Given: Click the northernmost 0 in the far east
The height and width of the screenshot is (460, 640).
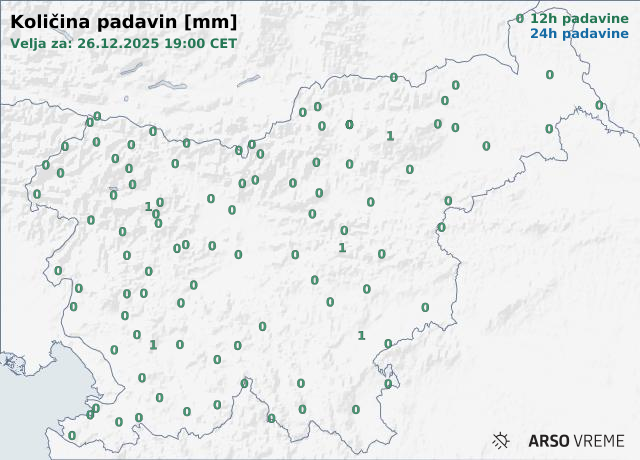Looking at the screenshot, I should [x=549, y=75].
